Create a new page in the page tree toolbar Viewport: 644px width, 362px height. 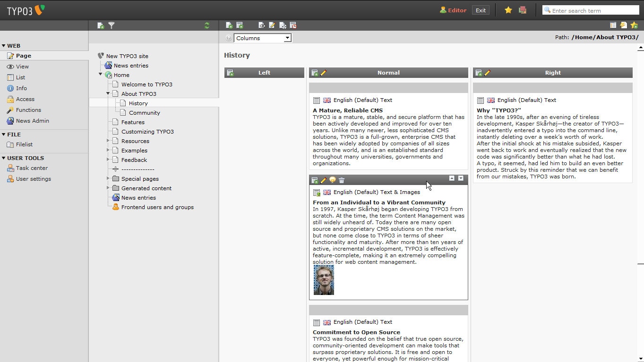pos(101,25)
